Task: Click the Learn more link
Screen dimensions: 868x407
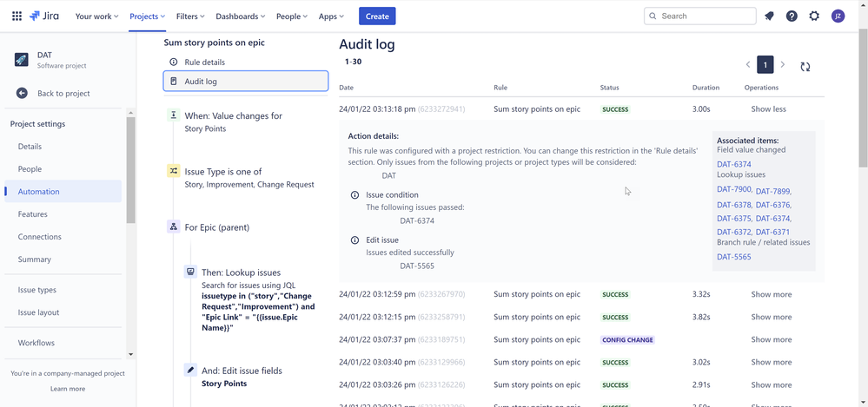Action: [x=68, y=389]
